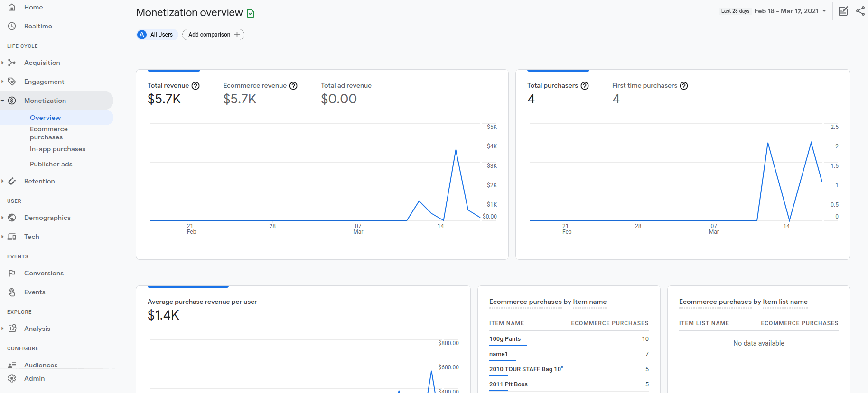Viewport: 868px width, 393px height.
Task: Click the 100g Pants row
Action: point(569,338)
